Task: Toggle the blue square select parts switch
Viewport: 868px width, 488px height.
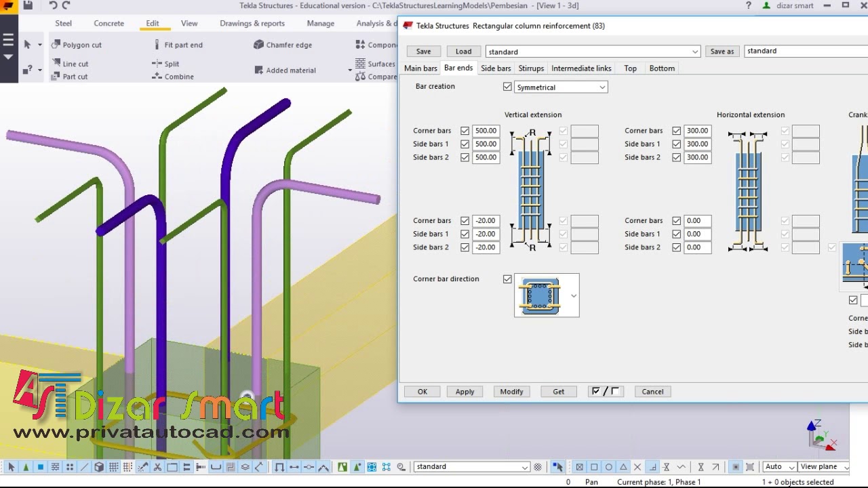Action: [x=41, y=467]
